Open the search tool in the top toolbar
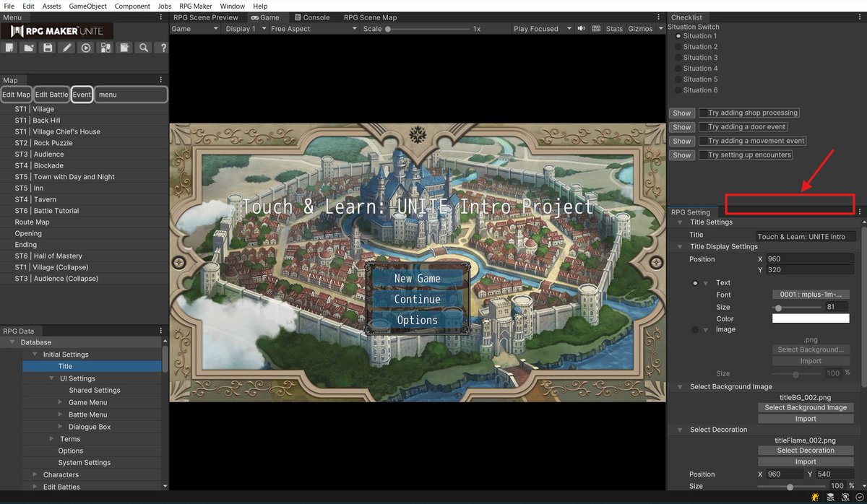The height and width of the screenshot is (504, 867). [143, 48]
